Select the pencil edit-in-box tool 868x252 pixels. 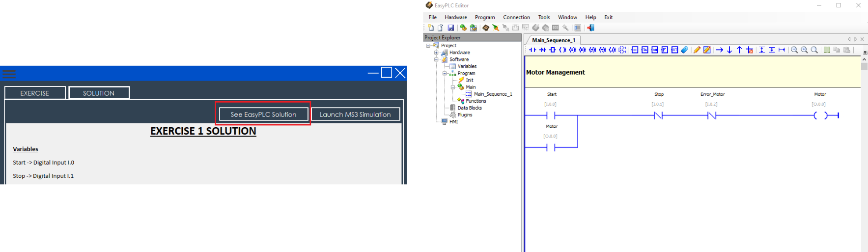707,50
